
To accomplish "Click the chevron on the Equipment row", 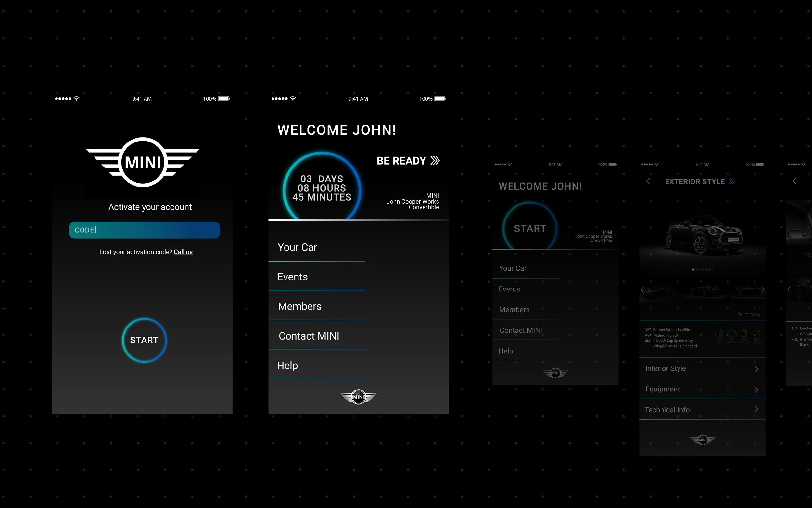I will pyautogui.click(x=756, y=390).
